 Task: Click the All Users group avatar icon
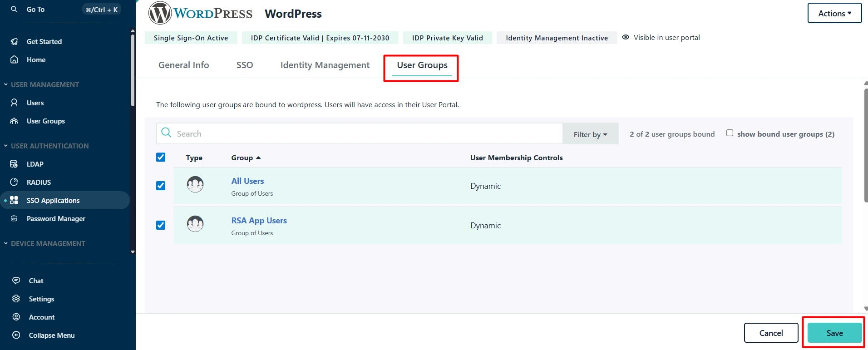tap(195, 184)
